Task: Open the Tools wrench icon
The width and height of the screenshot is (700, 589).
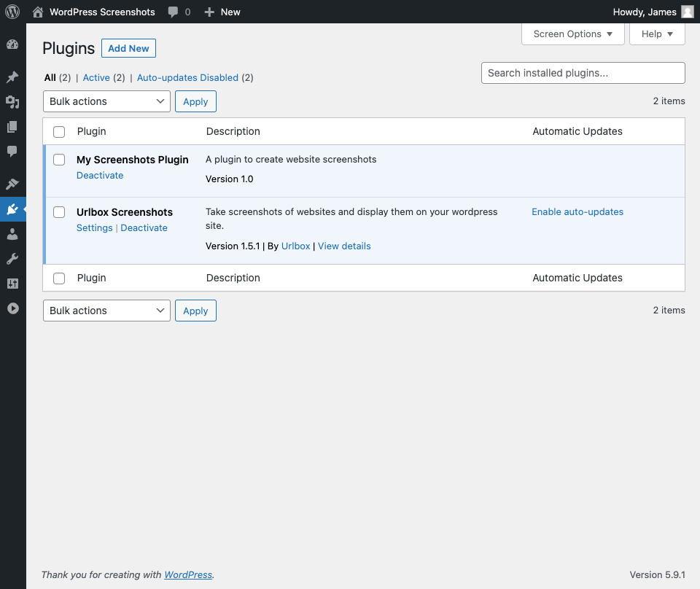Action: [x=12, y=258]
